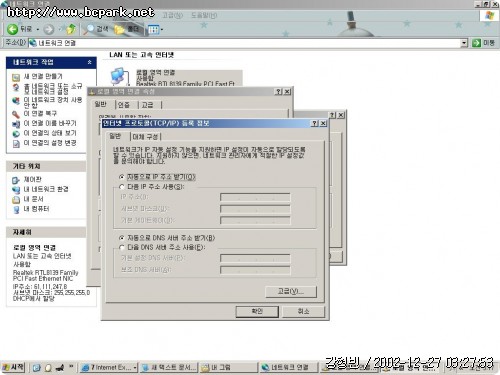Click the 기본 게이트웨이 input field

click(255, 220)
